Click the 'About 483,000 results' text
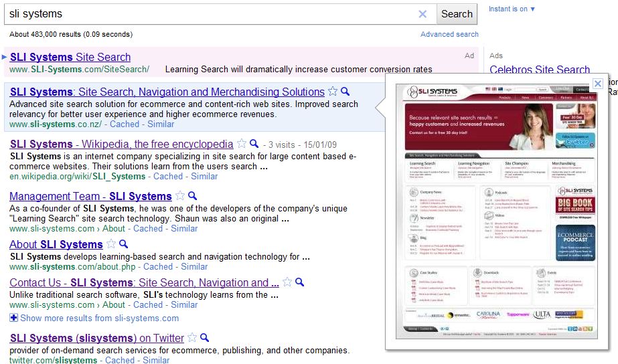Viewport: 618px width, 364px height. [x=71, y=34]
